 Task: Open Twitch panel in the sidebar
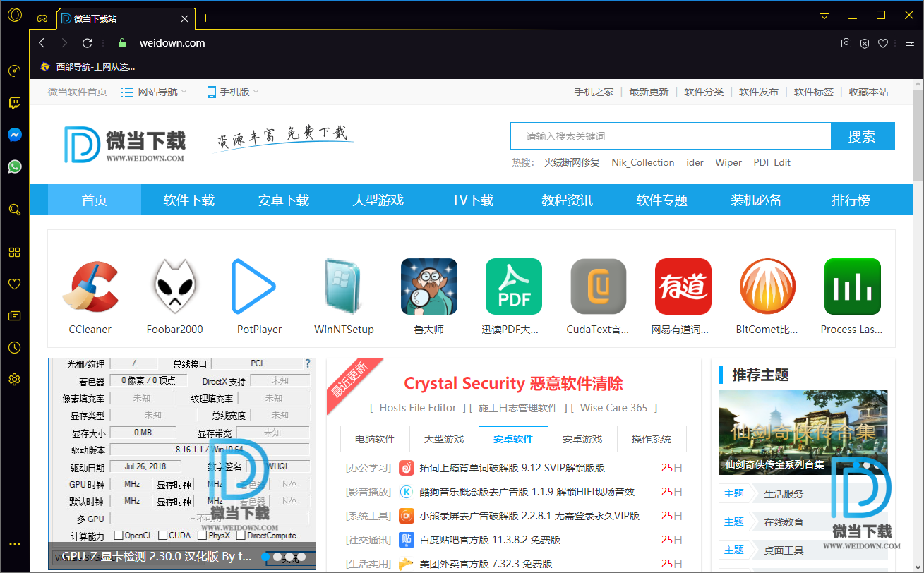click(15, 103)
